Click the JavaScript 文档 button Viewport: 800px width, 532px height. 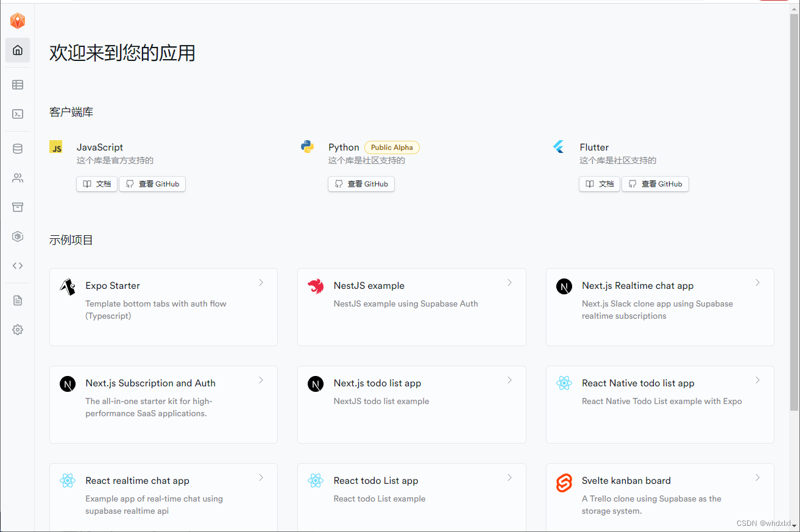coord(96,183)
